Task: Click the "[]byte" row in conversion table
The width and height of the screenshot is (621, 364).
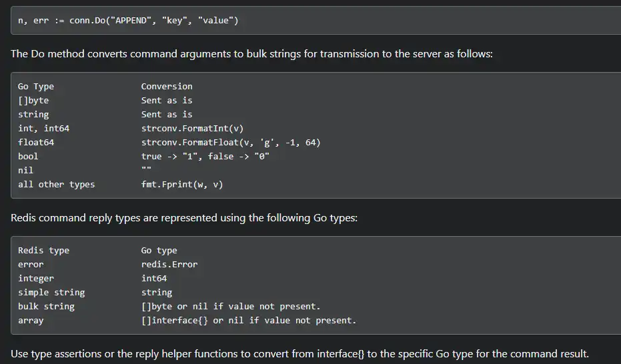Action: (33, 100)
